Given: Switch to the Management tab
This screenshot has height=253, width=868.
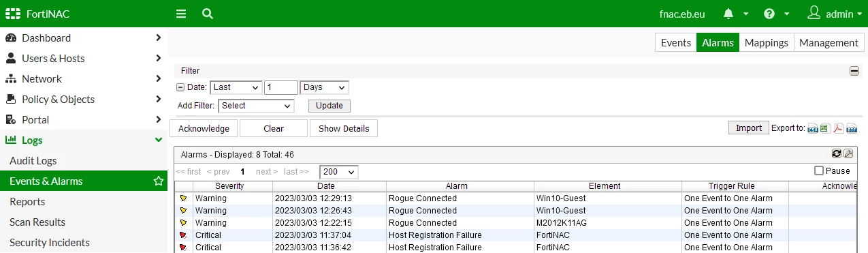Looking at the screenshot, I should 829,42.
